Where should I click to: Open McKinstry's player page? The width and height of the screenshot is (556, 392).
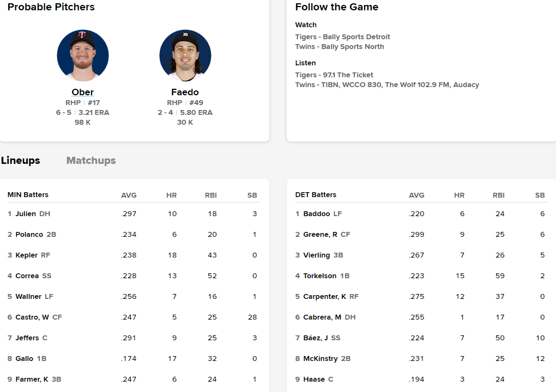click(x=319, y=359)
